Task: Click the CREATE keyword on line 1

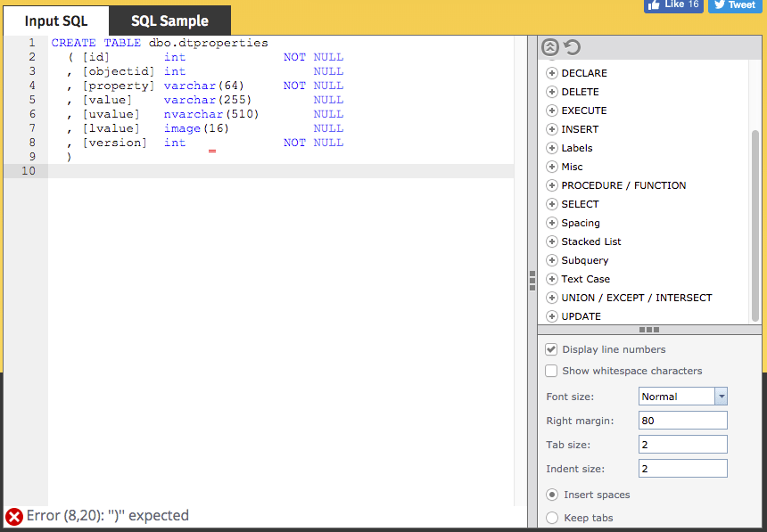Action: (x=73, y=43)
